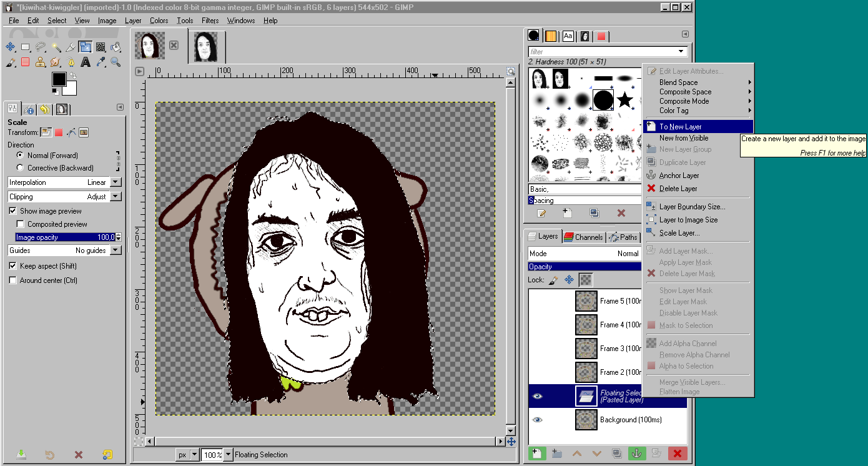
Task: Set Transform target to path
Action: [71, 132]
